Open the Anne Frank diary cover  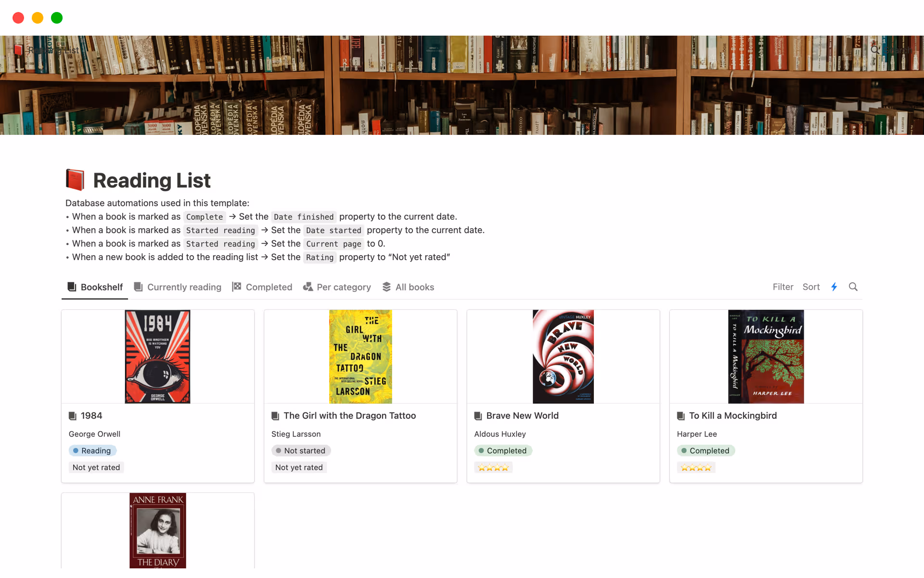(157, 530)
